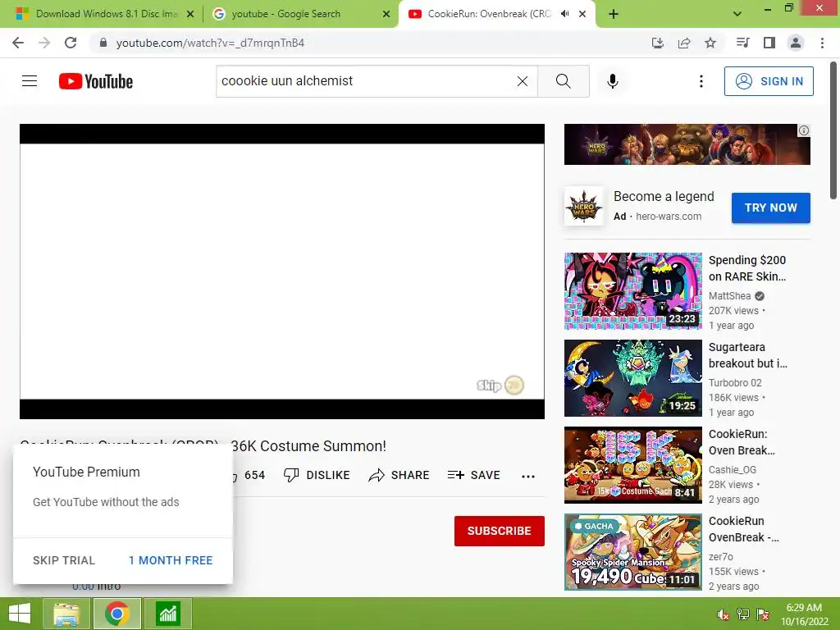Screen dimensions: 840x630
Task: Open MattShea channel name
Action: [x=729, y=295]
